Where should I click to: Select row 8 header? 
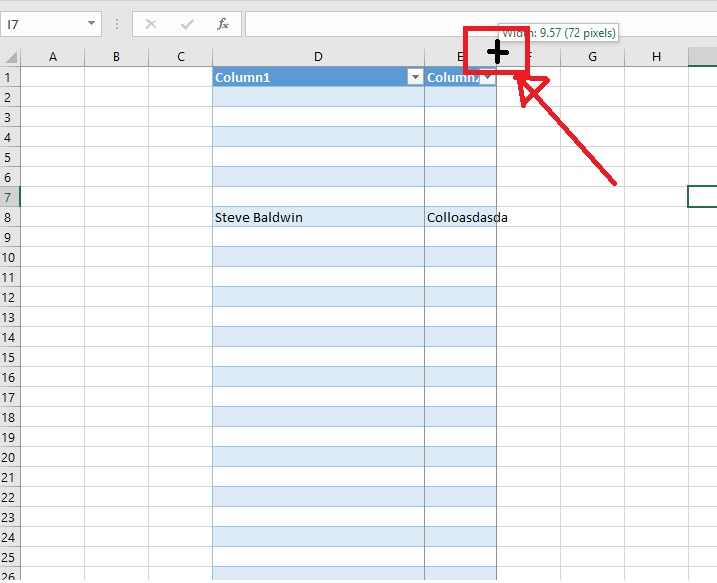click(10, 217)
